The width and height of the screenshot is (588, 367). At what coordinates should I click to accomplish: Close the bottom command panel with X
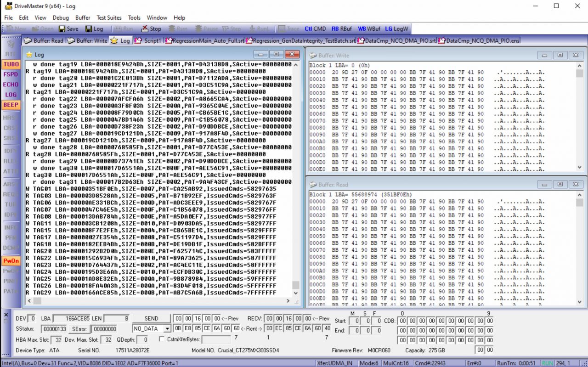point(6,315)
